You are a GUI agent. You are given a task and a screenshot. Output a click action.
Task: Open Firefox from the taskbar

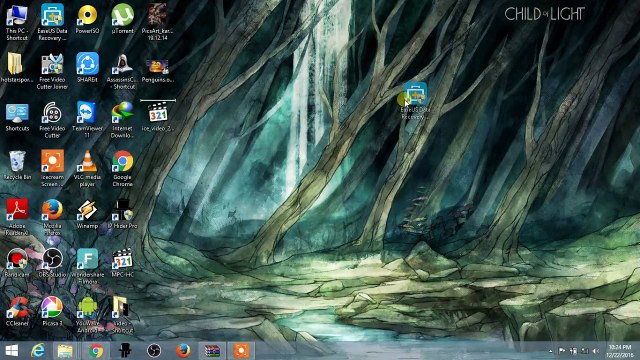tap(183, 351)
